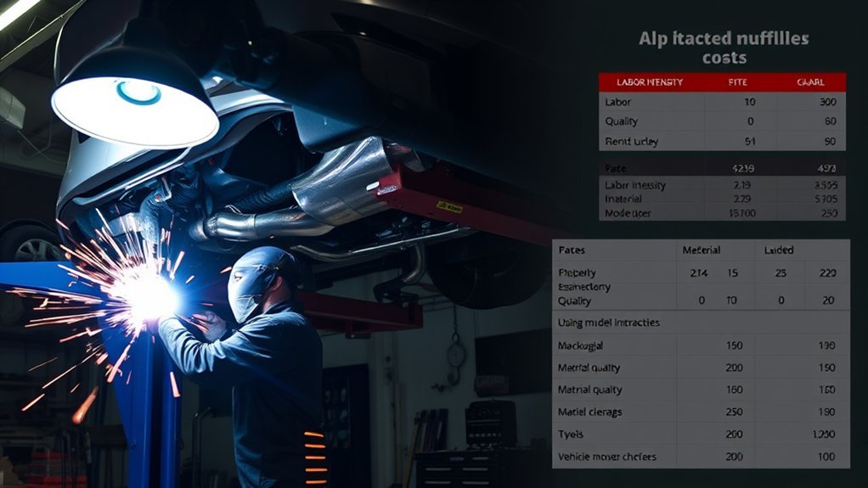The image size is (868, 488).
Task: Select value 190 in the 'Matiel clerags' row
Action: (826, 412)
